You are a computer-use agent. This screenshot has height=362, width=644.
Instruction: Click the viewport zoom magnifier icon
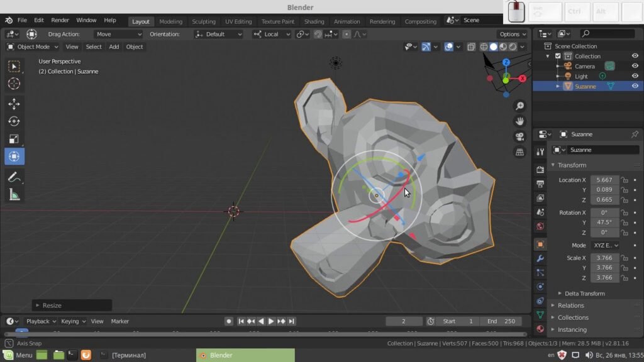(x=519, y=106)
